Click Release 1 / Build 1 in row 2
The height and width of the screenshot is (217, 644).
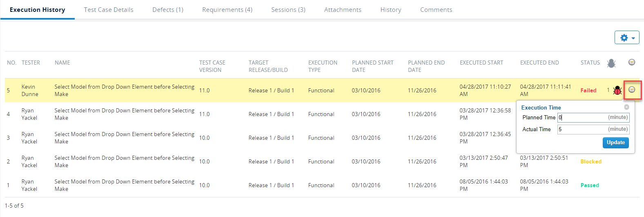click(x=271, y=161)
